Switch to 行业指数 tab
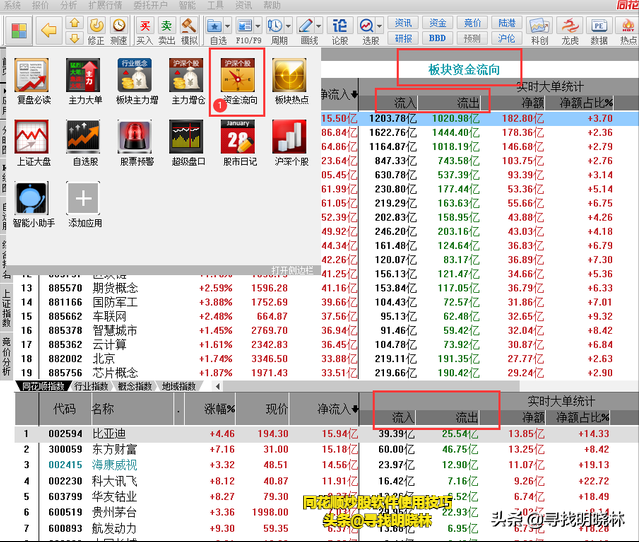639x542 pixels. (91, 386)
